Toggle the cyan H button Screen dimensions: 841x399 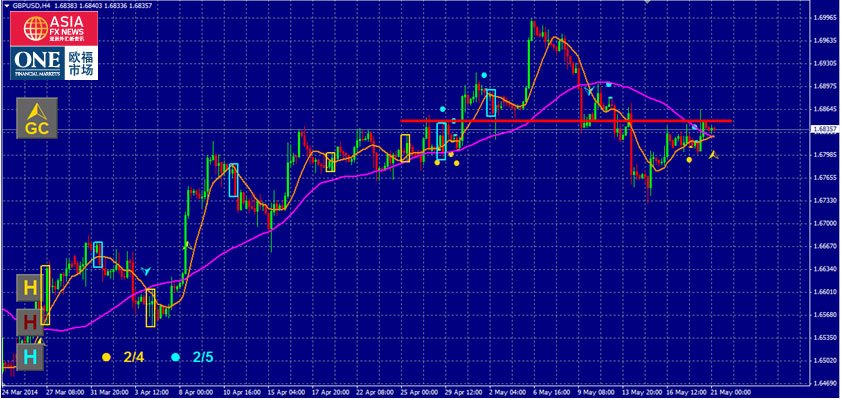pyautogui.click(x=31, y=357)
